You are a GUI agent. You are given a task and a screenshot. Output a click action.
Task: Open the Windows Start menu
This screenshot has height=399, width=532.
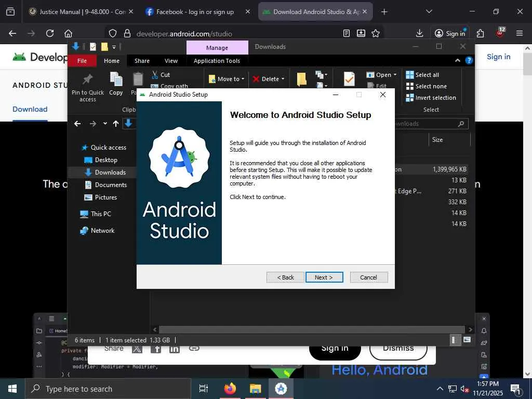coord(12,389)
